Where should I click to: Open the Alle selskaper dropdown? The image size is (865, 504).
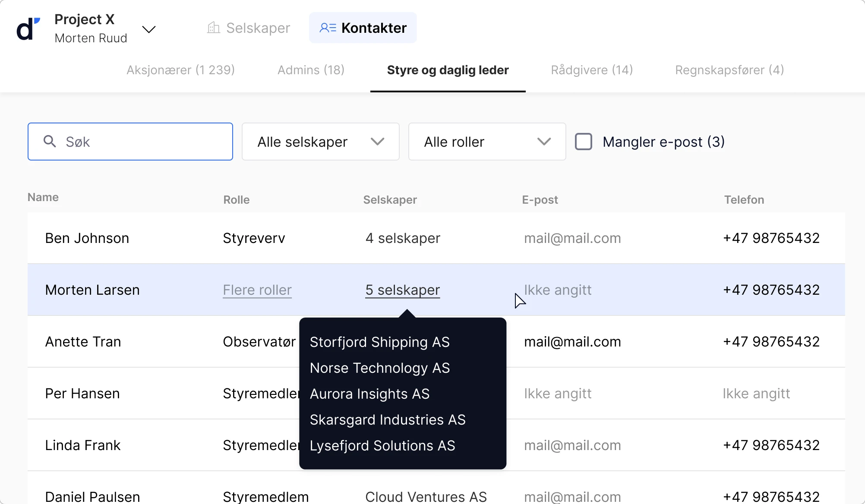coord(320,142)
